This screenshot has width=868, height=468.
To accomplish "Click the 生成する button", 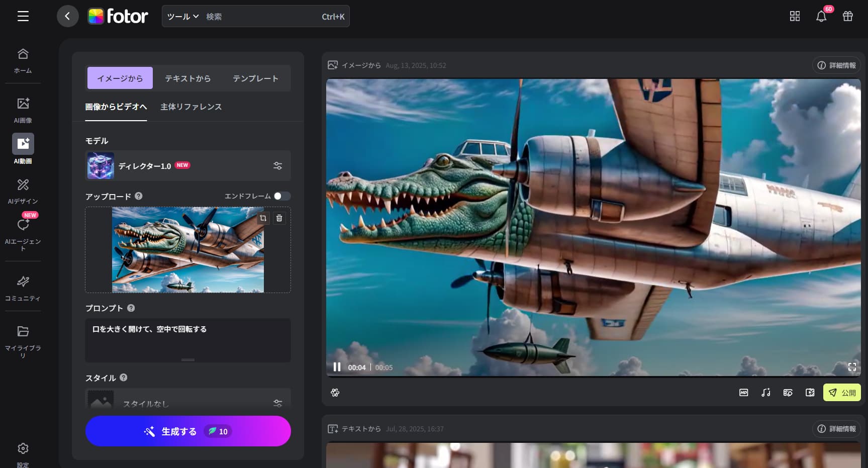I will click(188, 431).
